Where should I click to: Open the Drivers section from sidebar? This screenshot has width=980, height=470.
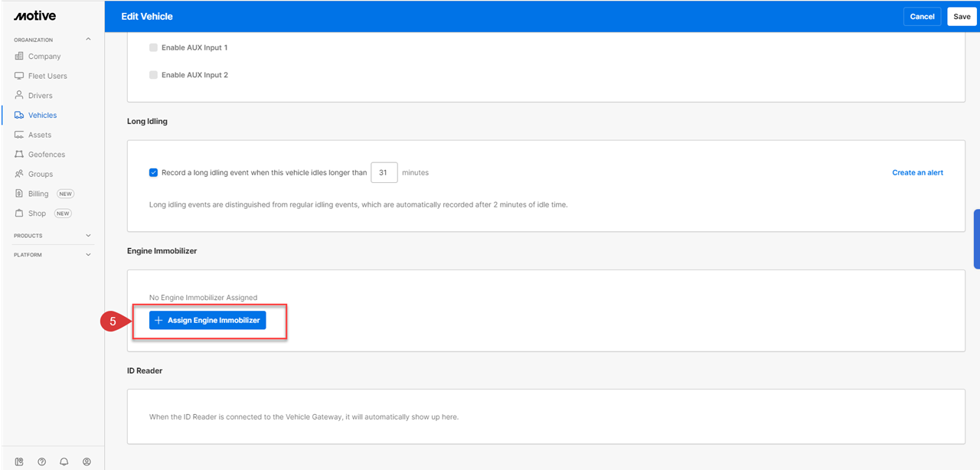(18, 95)
